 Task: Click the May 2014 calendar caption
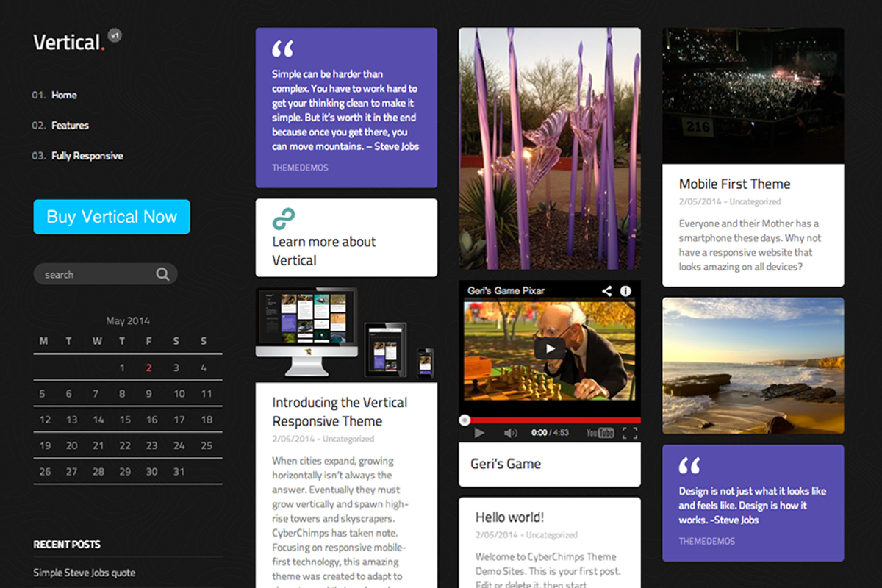pos(128,320)
